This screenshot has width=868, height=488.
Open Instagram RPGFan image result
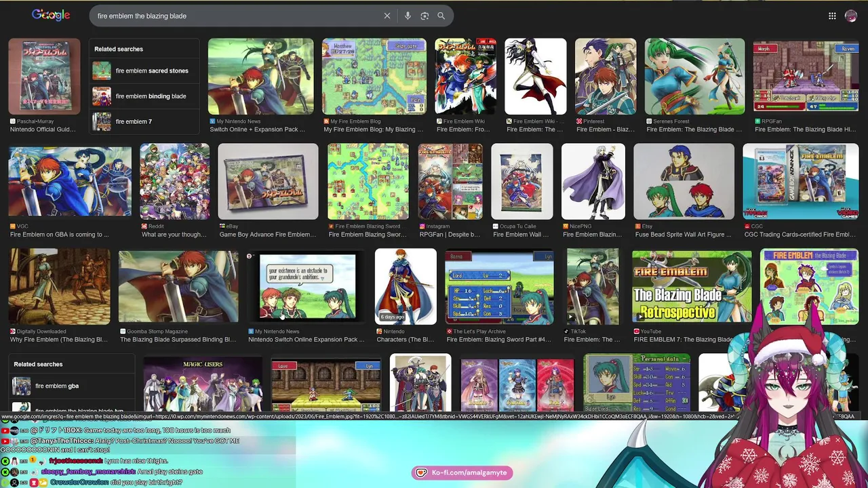[450, 182]
